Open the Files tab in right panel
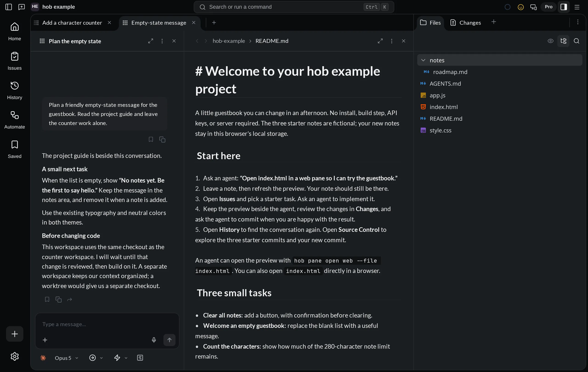Image resolution: width=588 pixels, height=372 pixels. [x=430, y=23]
